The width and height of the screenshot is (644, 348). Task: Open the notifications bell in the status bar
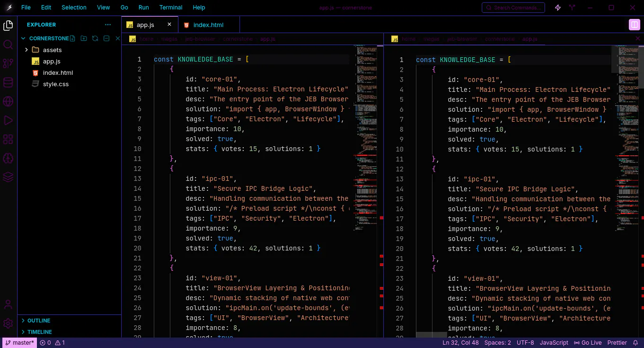(x=635, y=343)
